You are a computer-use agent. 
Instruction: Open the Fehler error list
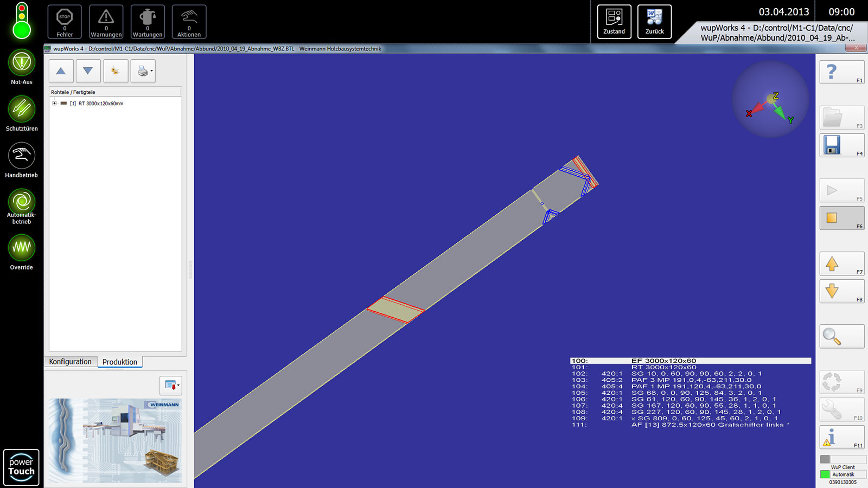65,22
